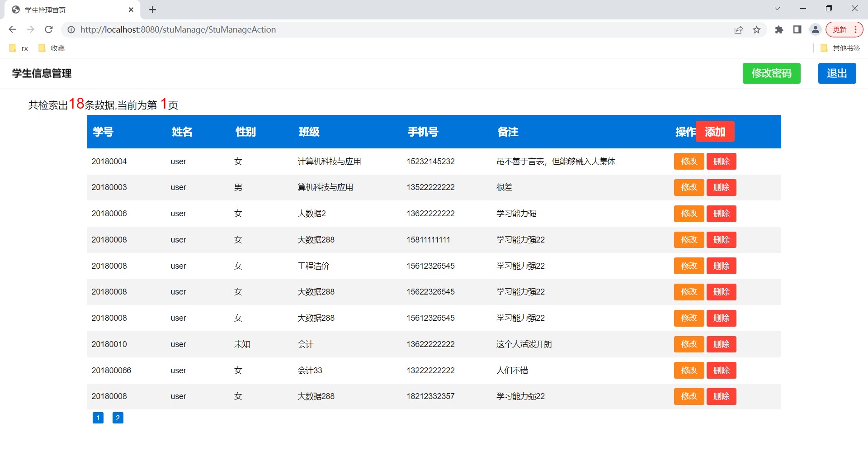Click 修改 in the 15622326545 row
Screen dimensions: 868x466
tap(689, 292)
